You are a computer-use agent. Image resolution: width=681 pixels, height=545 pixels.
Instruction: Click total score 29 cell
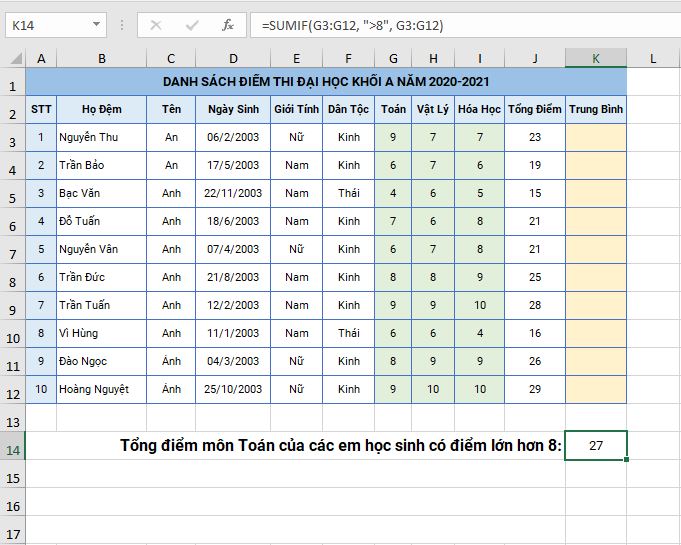pos(535,389)
